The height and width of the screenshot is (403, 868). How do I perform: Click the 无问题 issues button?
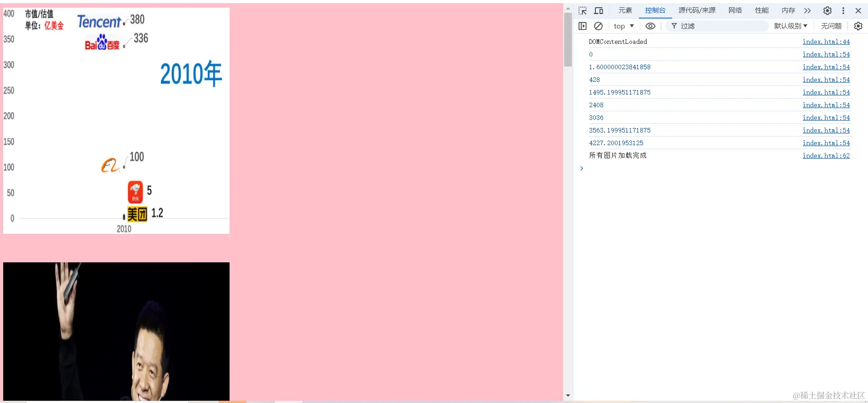[x=831, y=26]
